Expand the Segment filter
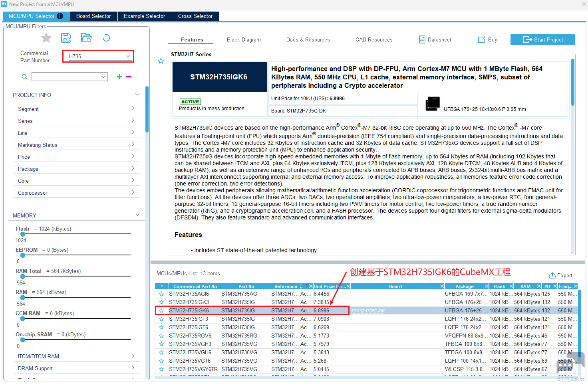 point(133,109)
